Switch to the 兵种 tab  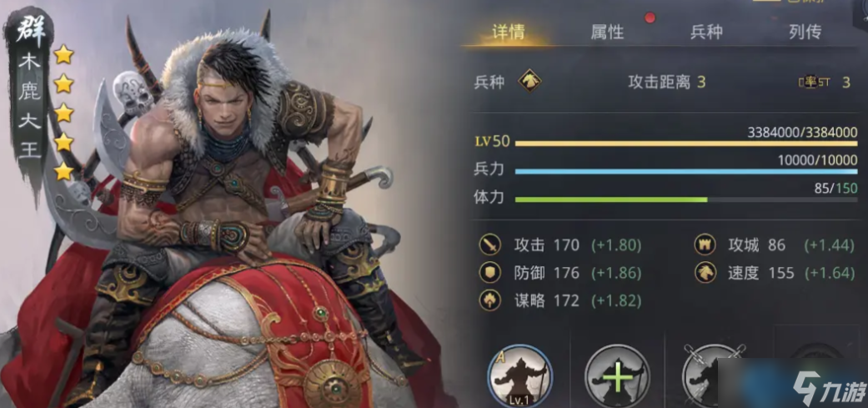[x=706, y=32]
